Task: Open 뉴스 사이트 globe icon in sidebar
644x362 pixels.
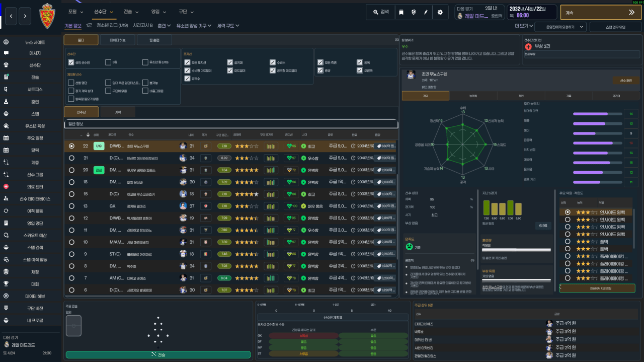Action: [x=6, y=42]
